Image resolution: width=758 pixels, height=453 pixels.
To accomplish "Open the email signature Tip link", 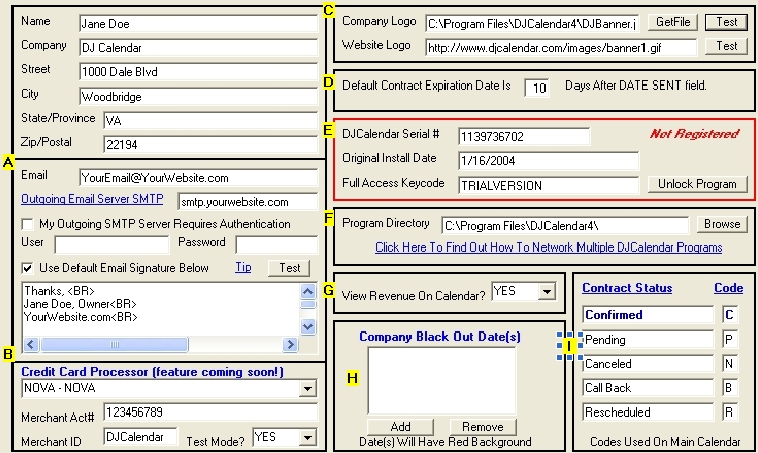I will [x=243, y=267].
